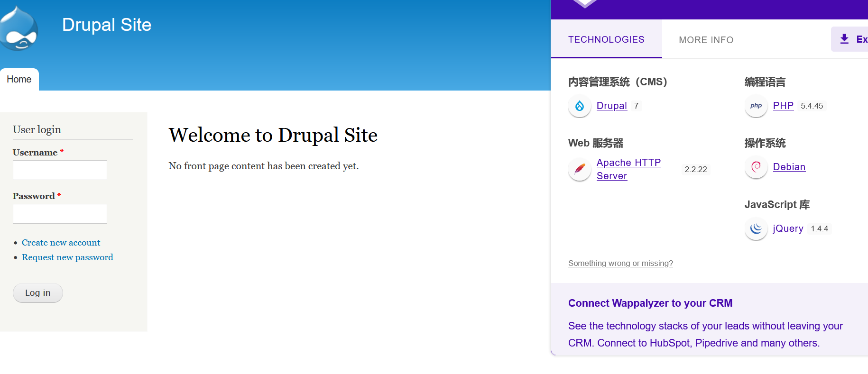Click the Drupal Site title link
The image size is (868, 374).
click(107, 25)
